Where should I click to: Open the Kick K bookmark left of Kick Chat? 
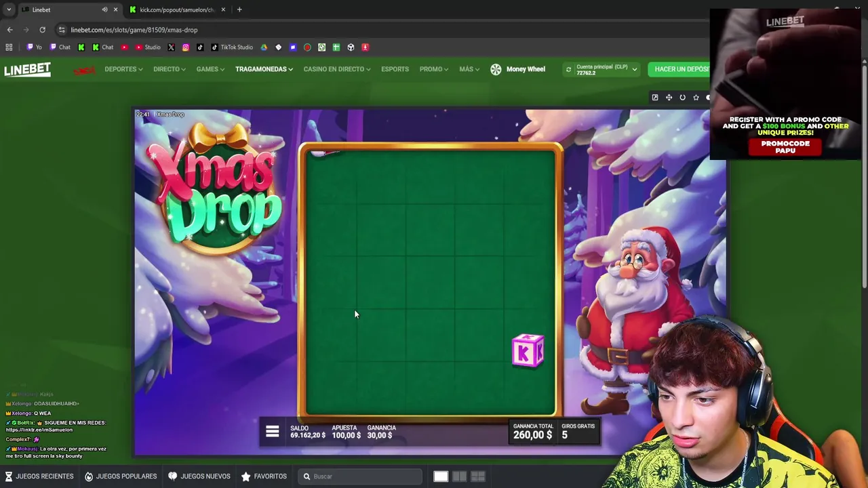pyautogui.click(x=81, y=47)
